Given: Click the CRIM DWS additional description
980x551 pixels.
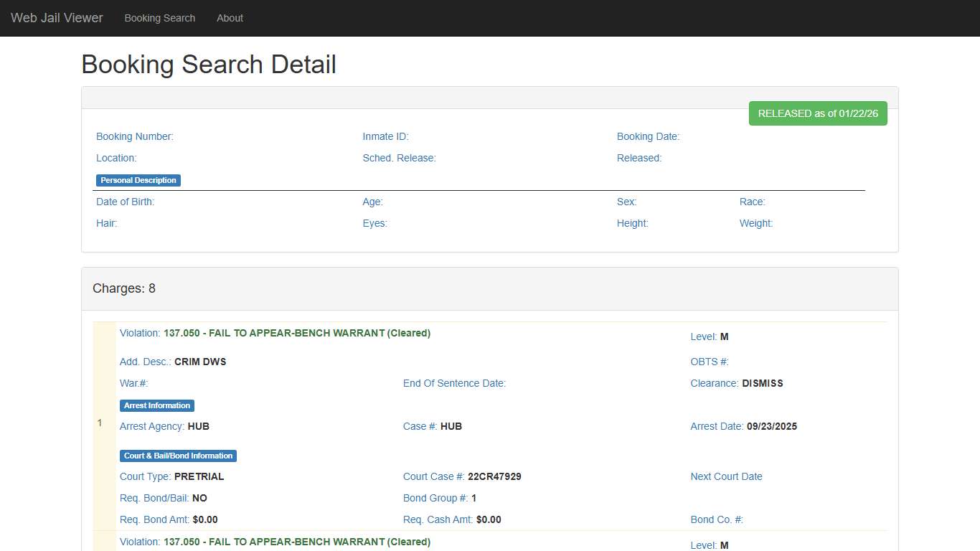Looking at the screenshot, I should coord(200,362).
